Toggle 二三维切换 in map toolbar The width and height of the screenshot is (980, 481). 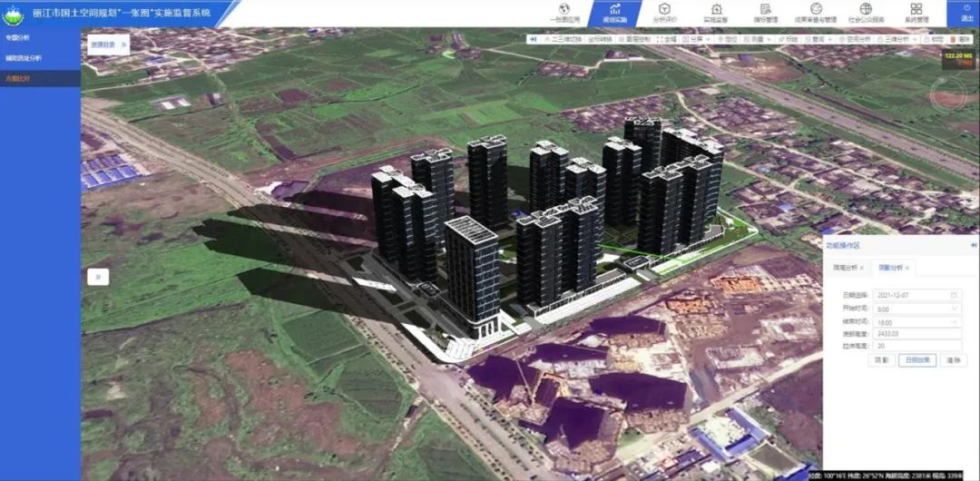(563, 39)
